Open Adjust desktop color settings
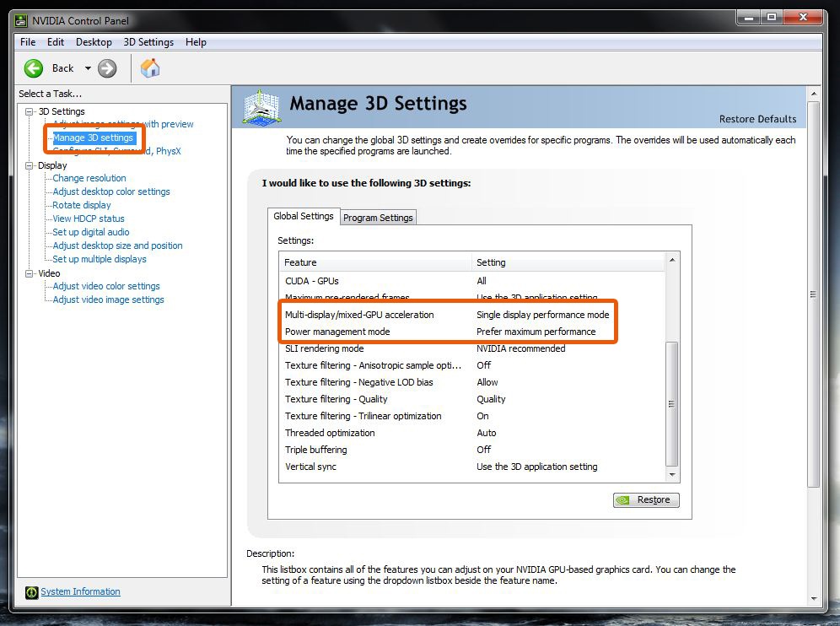Image resolution: width=840 pixels, height=626 pixels. [x=111, y=192]
